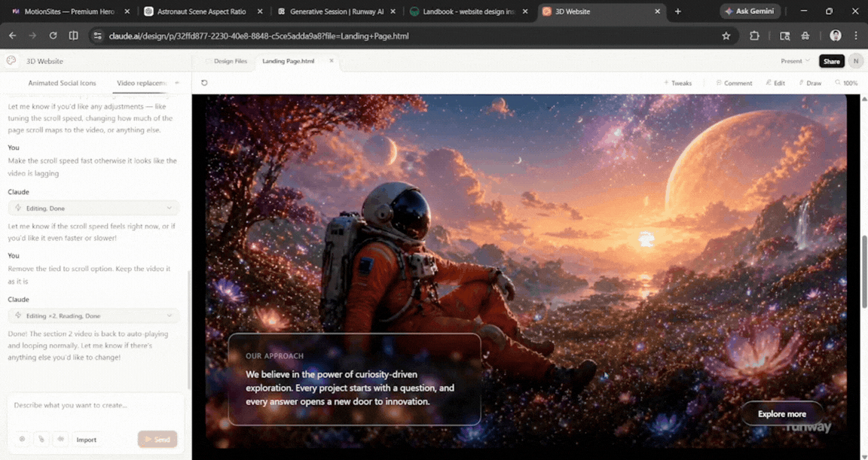Open the browser reading mode icon
Viewport: 868px width, 460px height.
73,36
